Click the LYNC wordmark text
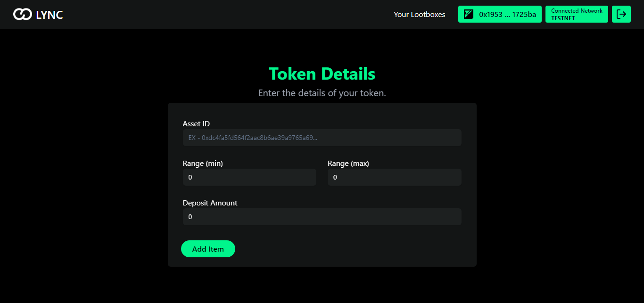The width and height of the screenshot is (644, 303). (x=50, y=15)
